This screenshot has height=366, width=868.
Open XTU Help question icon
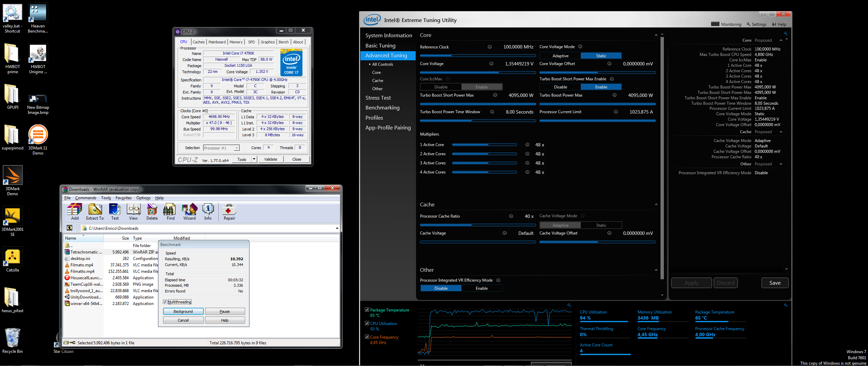point(779,24)
